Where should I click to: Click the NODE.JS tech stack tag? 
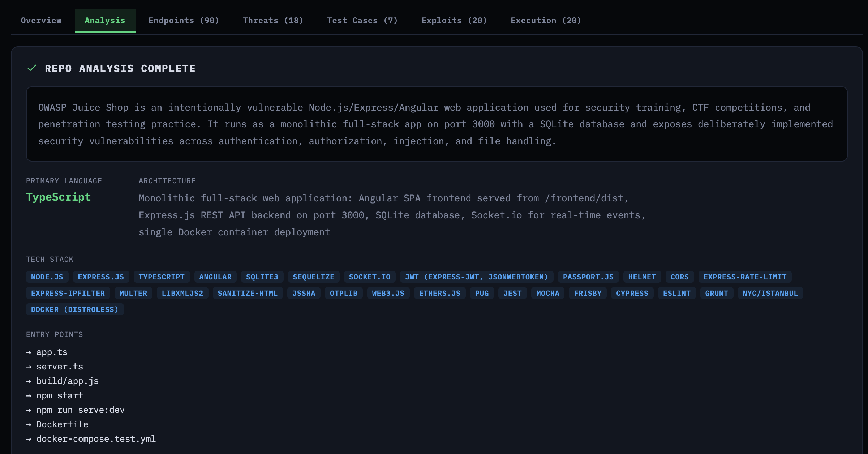(x=47, y=277)
